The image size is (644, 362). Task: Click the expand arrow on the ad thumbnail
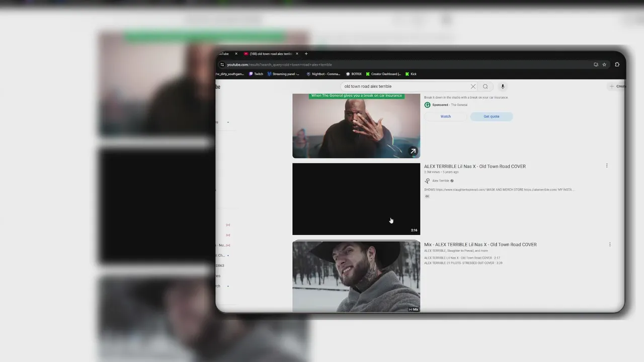413,151
